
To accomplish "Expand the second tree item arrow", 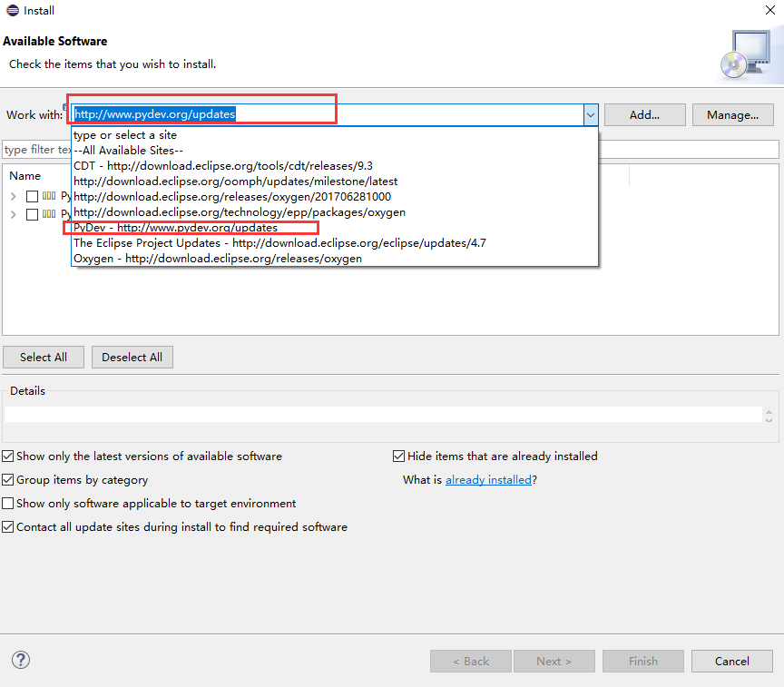I will tap(14, 214).
